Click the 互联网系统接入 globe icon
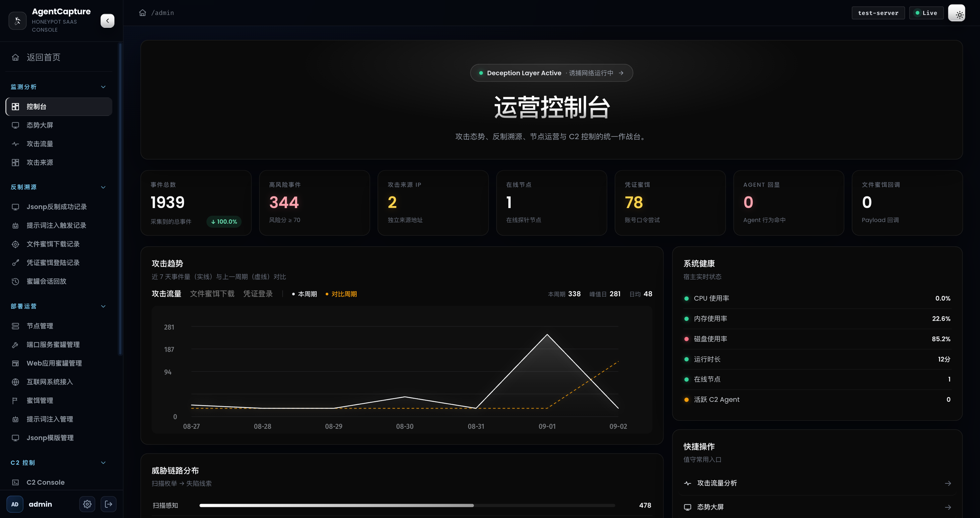This screenshot has height=518, width=980. (15, 382)
